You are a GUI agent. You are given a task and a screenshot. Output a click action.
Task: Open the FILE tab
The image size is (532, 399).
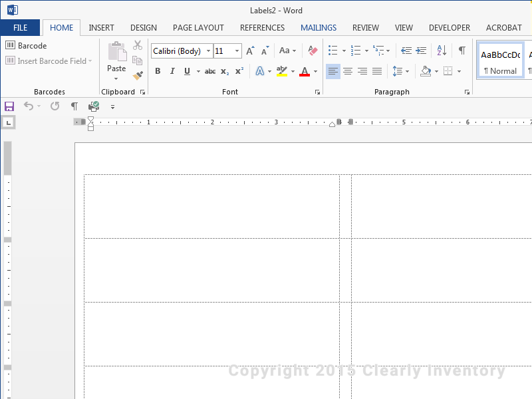(20, 27)
